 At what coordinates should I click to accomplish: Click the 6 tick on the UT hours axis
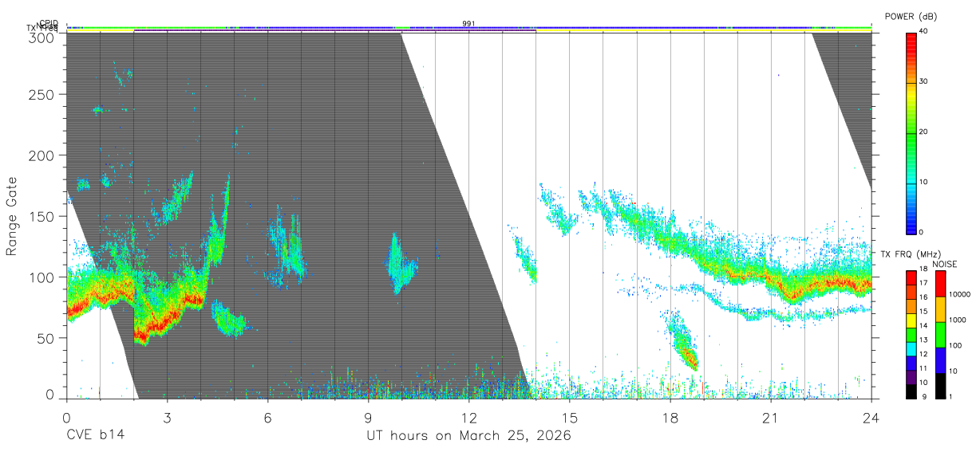pos(267,418)
